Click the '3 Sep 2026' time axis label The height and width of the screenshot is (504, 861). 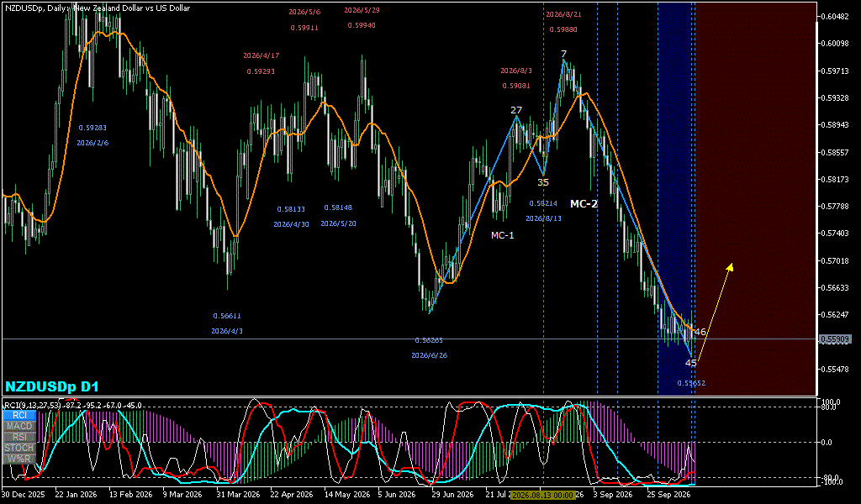pos(612,494)
